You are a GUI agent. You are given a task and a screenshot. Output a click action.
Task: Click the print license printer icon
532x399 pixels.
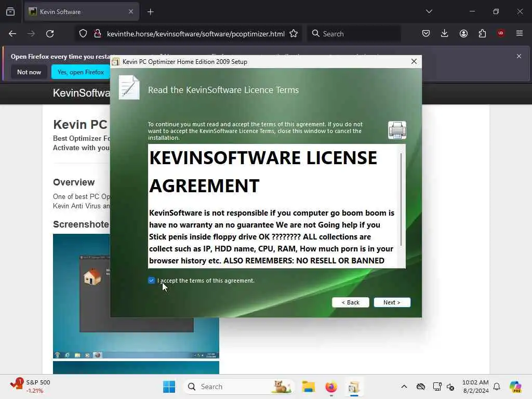[397, 130]
